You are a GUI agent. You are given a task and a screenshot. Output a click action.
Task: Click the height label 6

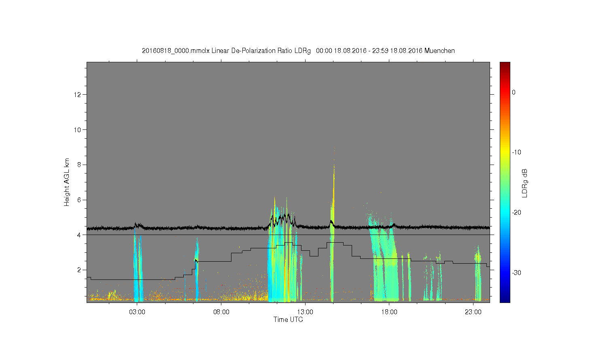[x=80, y=200]
